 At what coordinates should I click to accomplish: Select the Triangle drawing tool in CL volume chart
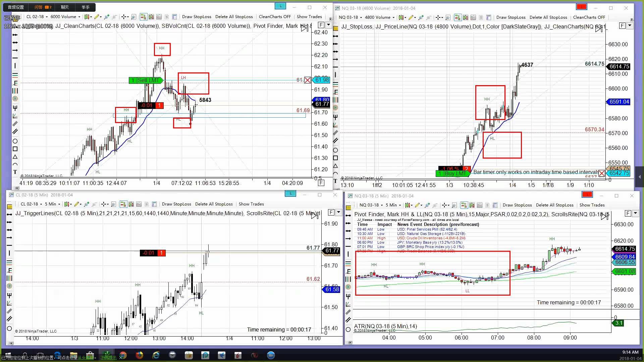coord(15,157)
